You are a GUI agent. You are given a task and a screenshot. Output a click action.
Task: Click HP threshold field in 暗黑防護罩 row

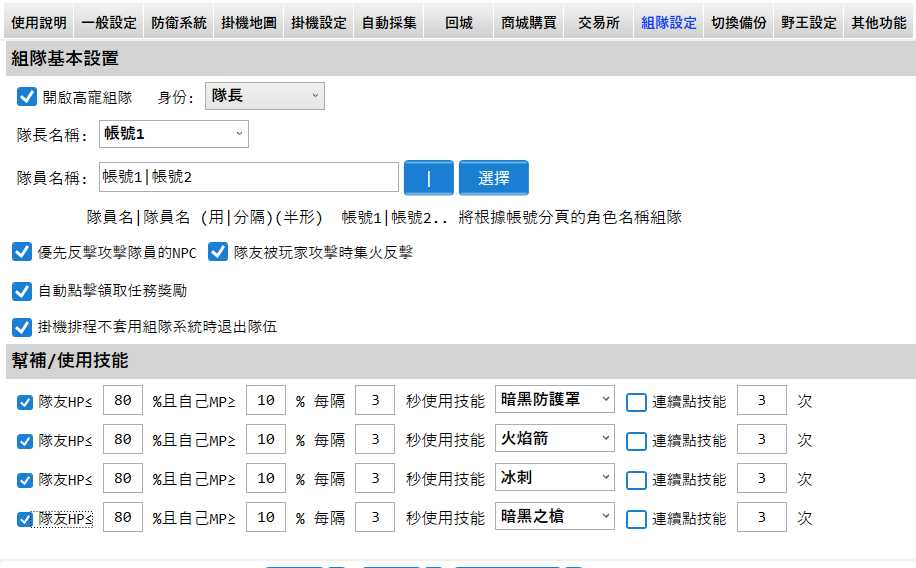point(122,401)
